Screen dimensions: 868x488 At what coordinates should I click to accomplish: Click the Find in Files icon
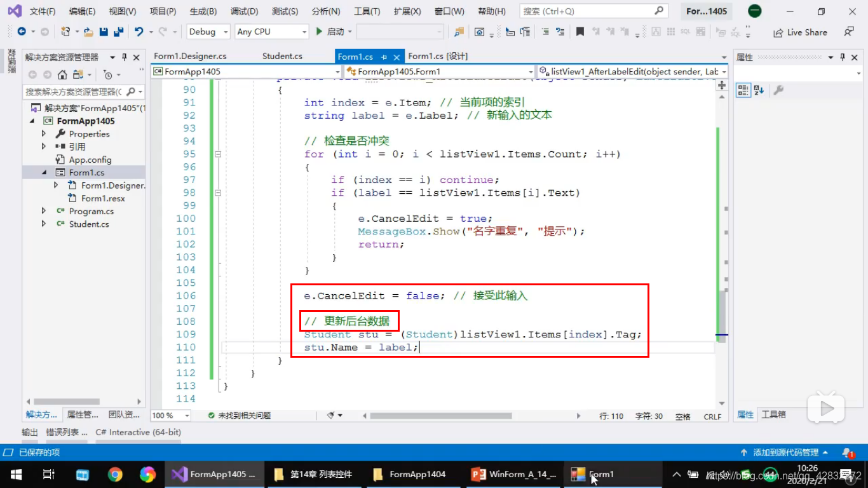point(459,32)
